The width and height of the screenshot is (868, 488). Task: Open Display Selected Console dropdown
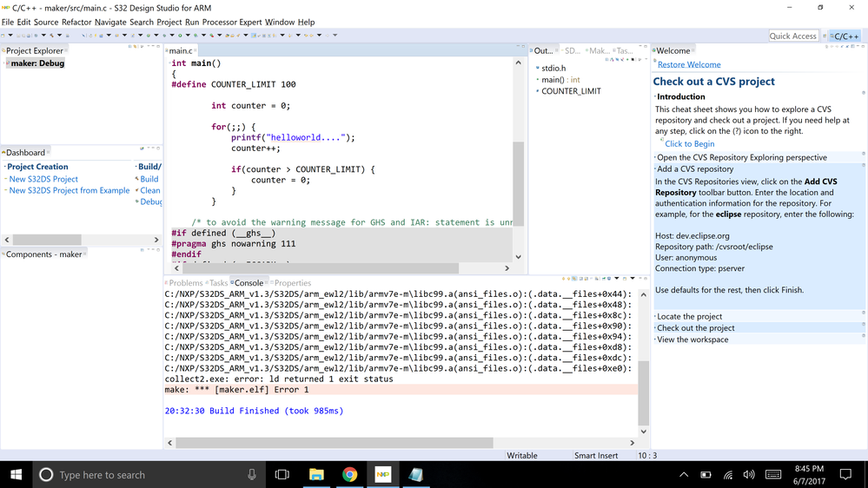[x=617, y=279]
